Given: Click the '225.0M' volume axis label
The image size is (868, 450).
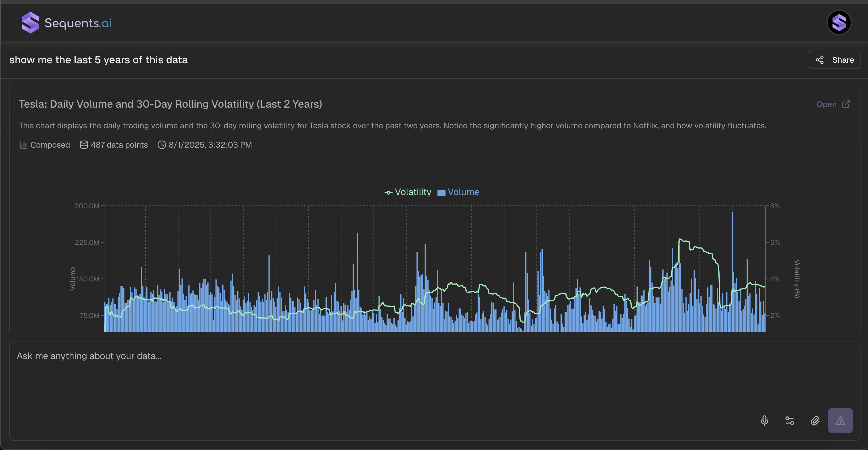Looking at the screenshot, I should (x=87, y=242).
